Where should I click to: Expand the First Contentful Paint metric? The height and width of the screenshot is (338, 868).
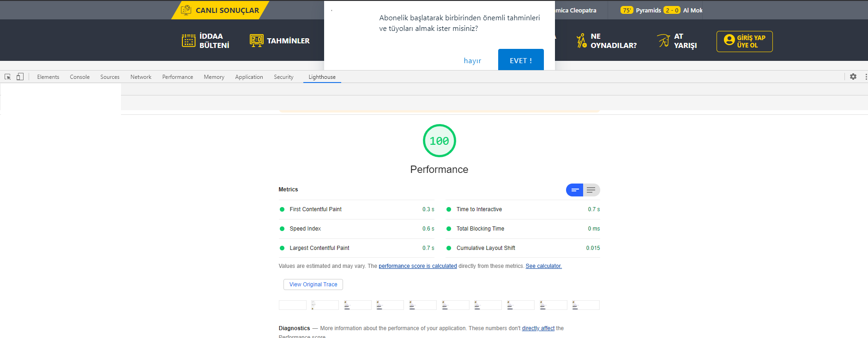tap(356, 209)
